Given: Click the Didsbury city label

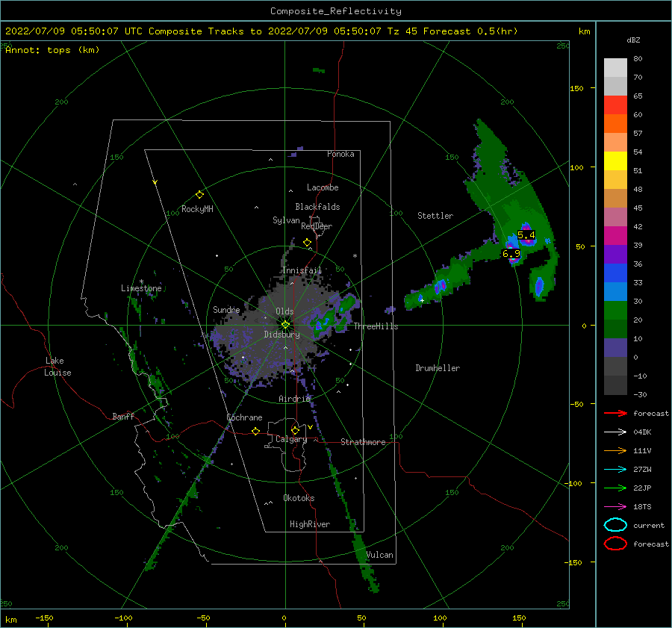Looking at the screenshot, I should [281, 335].
